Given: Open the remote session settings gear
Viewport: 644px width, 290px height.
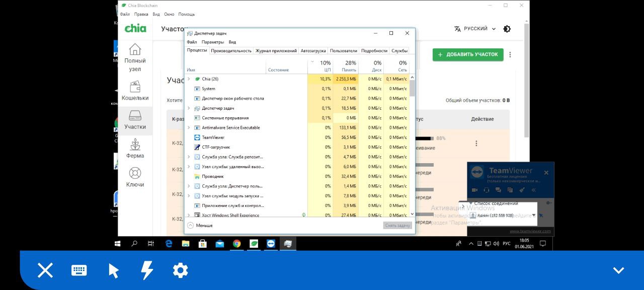Looking at the screenshot, I should (180, 270).
